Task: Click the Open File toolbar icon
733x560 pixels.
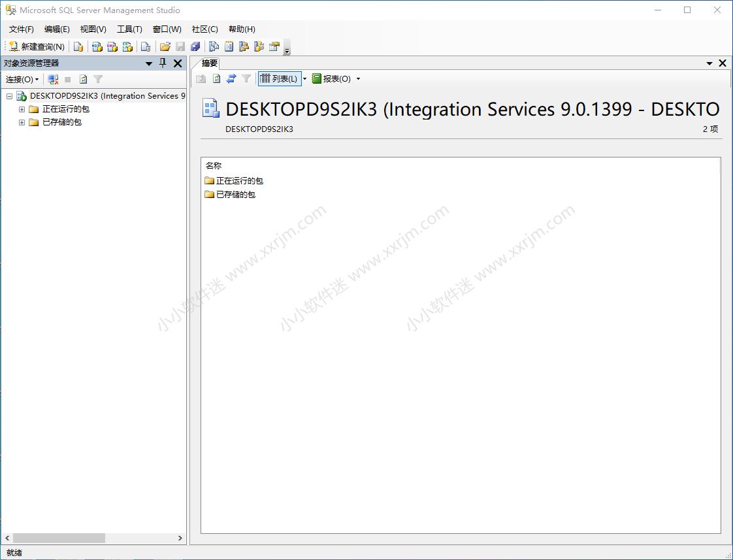Action: click(165, 46)
